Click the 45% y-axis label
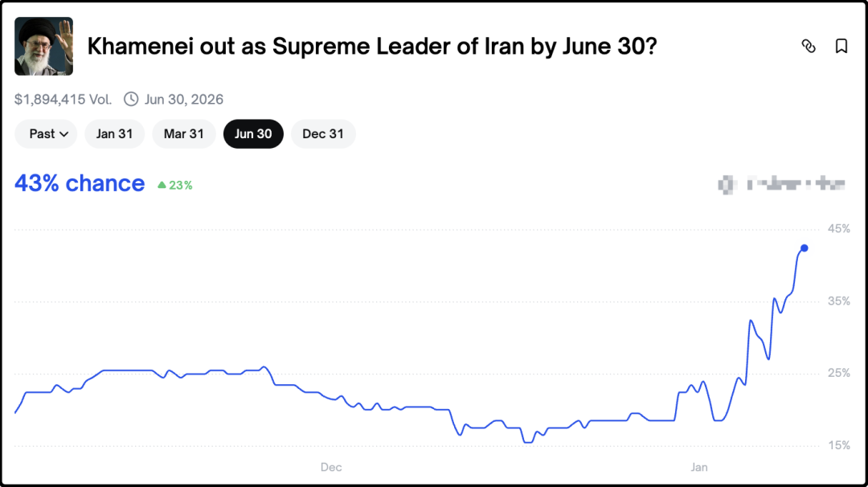This screenshot has height=487, width=868. click(839, 229)
